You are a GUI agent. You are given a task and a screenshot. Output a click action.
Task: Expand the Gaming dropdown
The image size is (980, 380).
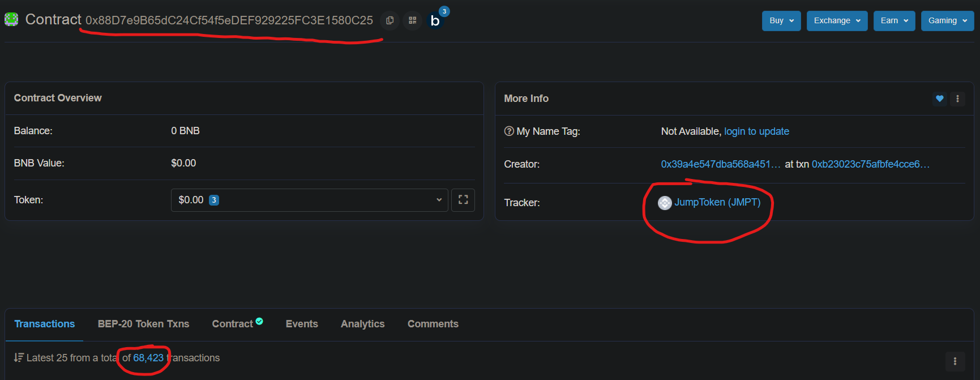tap(947, 21)
